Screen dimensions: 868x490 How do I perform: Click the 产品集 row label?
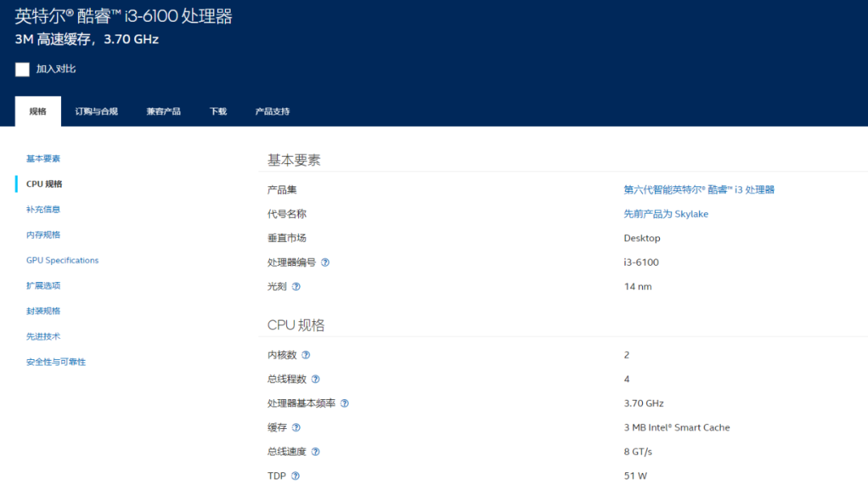click(x=282, y=190)
